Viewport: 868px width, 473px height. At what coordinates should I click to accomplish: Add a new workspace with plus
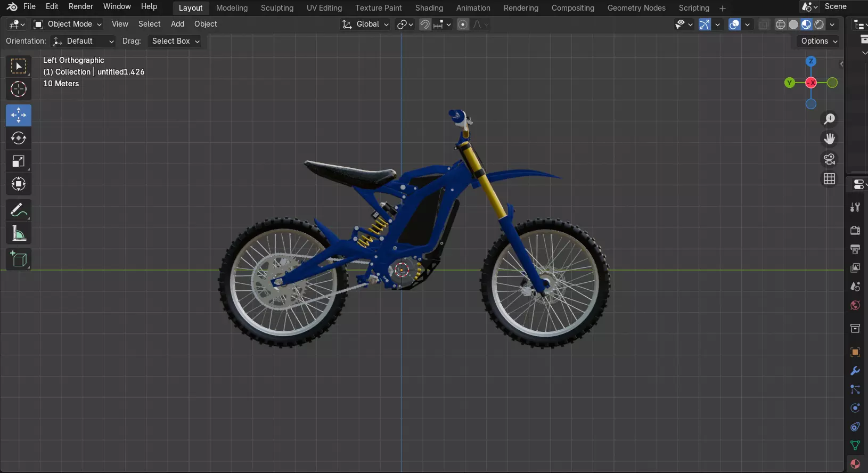pyautogui.click(x=723, y=9)
